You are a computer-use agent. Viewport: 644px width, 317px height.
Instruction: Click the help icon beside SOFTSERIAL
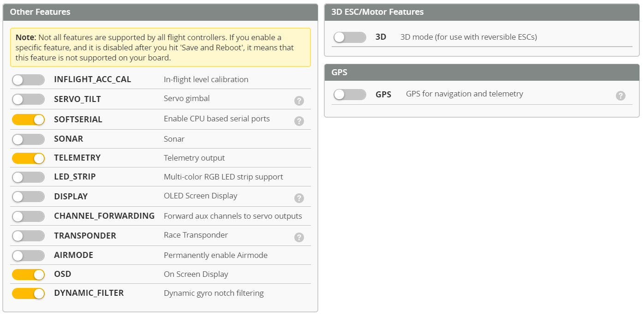299,121
